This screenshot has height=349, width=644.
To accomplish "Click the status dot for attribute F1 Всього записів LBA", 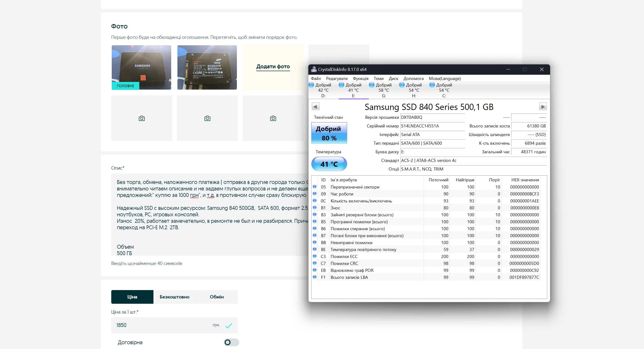I will (x=315, y=277).
